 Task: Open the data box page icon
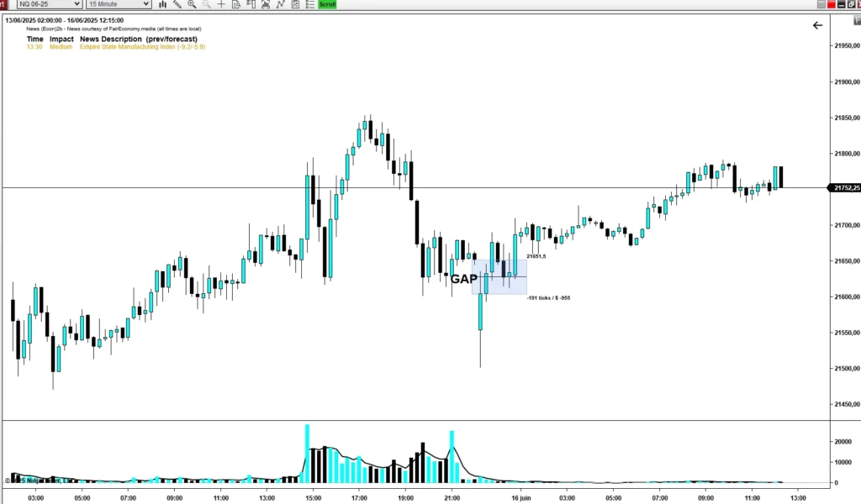[236, 4]
